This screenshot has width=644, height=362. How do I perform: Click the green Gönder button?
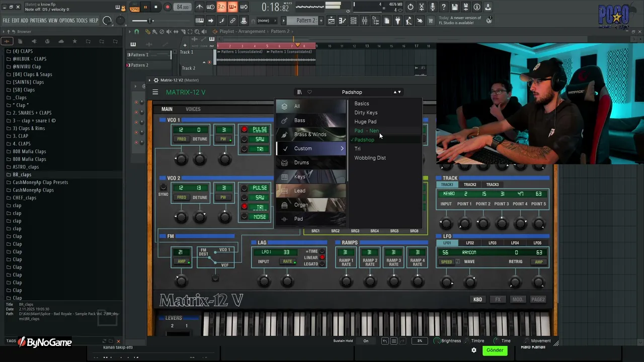[495, 350]
